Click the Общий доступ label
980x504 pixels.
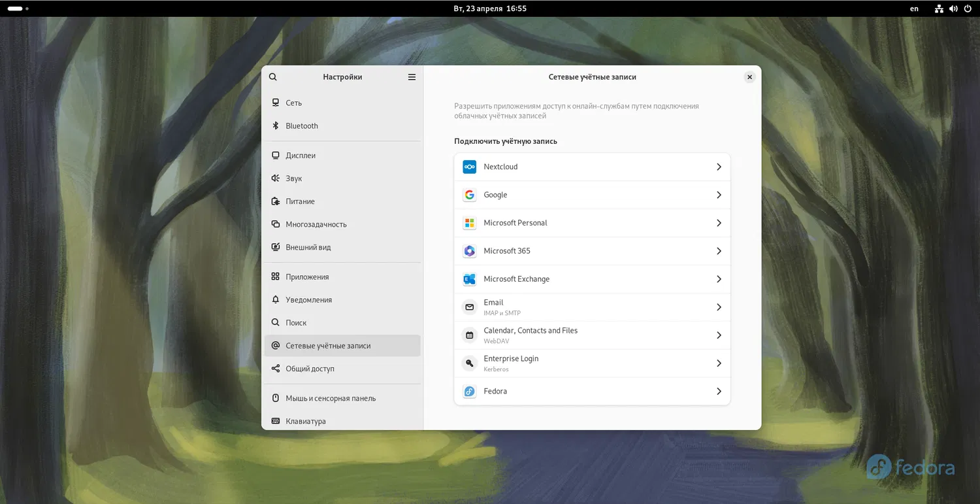tap(310, 369)
